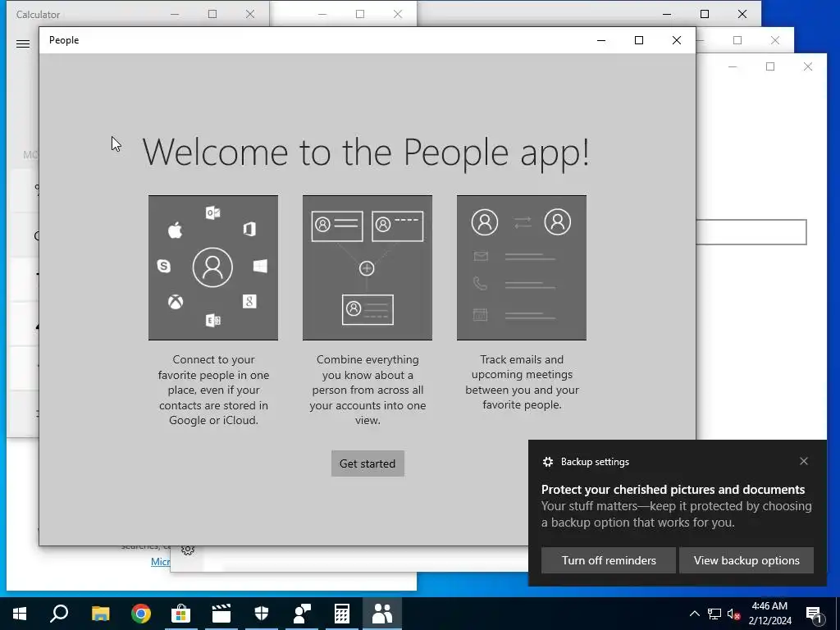Image resolution: width=840 pixels, height=630 pixels.
Task: Open Google Chrome from taskbar
Action: pyautogui.click(x=141, y=614)
